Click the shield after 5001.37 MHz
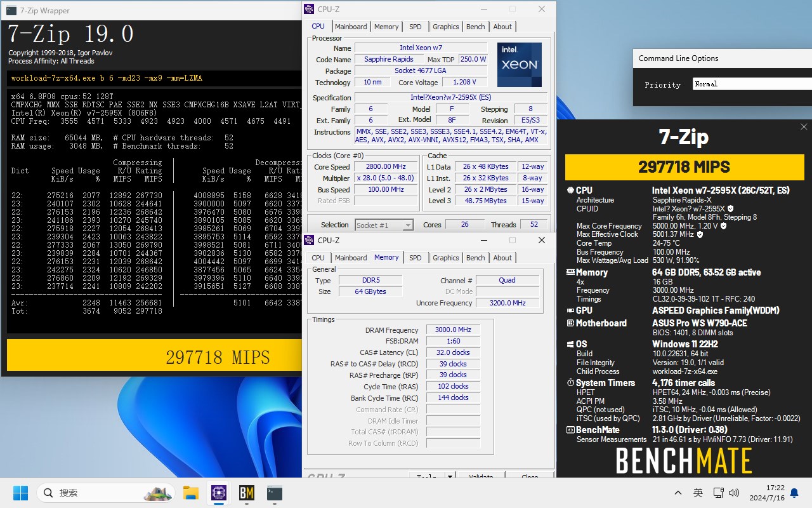 tap(700, 234)
